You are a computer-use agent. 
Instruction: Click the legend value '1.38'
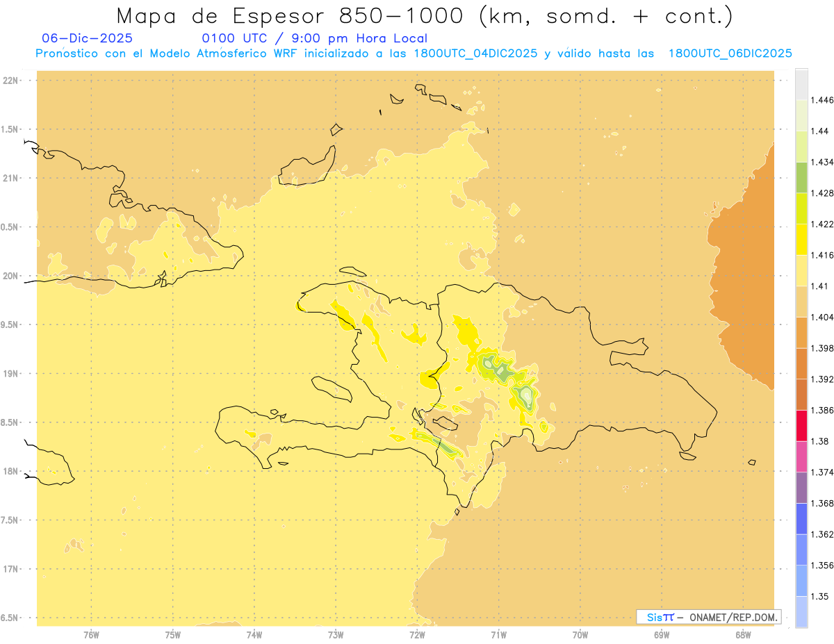820,441
